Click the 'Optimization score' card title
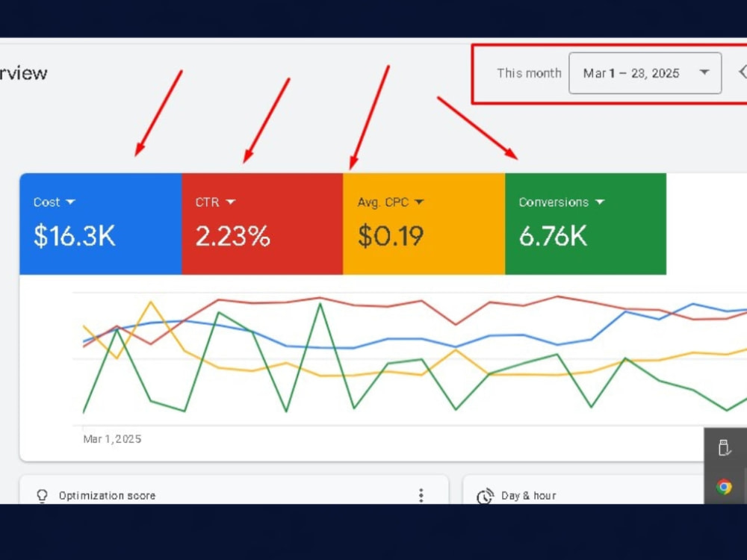 coord(107,496)
